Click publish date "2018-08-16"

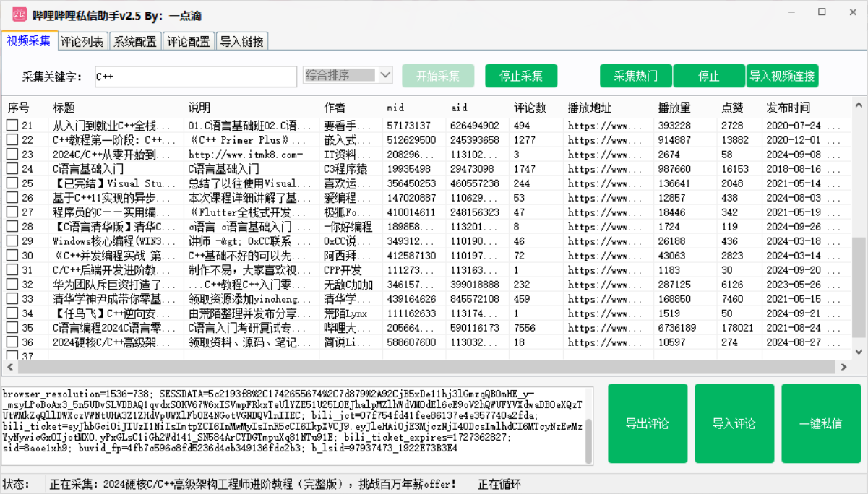tap(794, 169)
